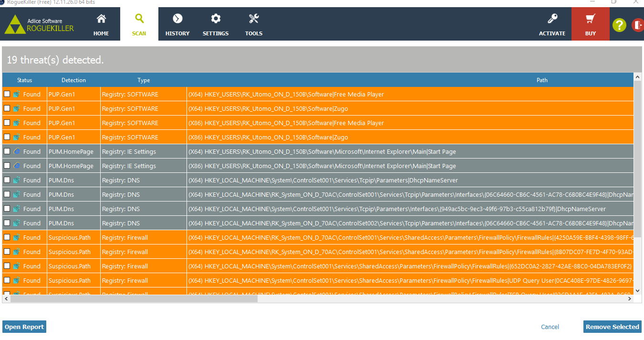Click the Open Report button
The height and width of the screenshot is (340, 644).
[x=24, y=327]
